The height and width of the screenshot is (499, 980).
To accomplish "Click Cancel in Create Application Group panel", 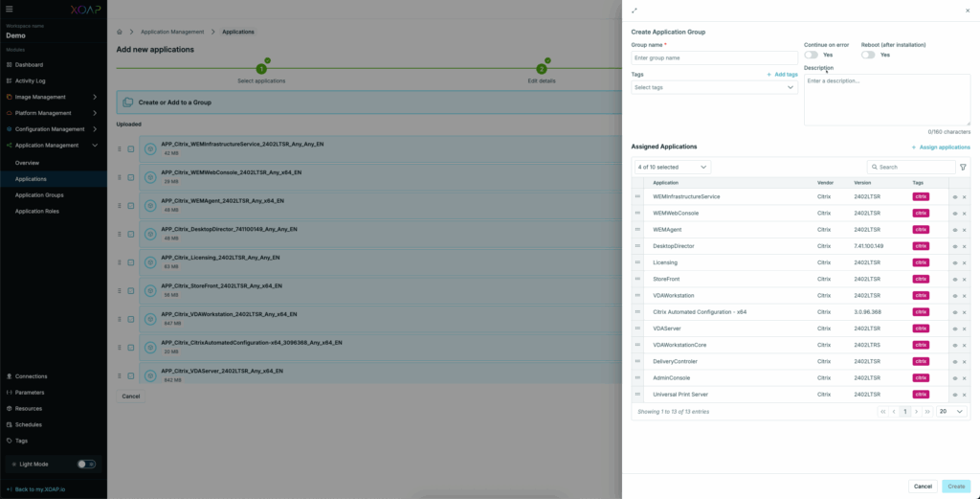I will pyautogui.click(x=923, y=487).
